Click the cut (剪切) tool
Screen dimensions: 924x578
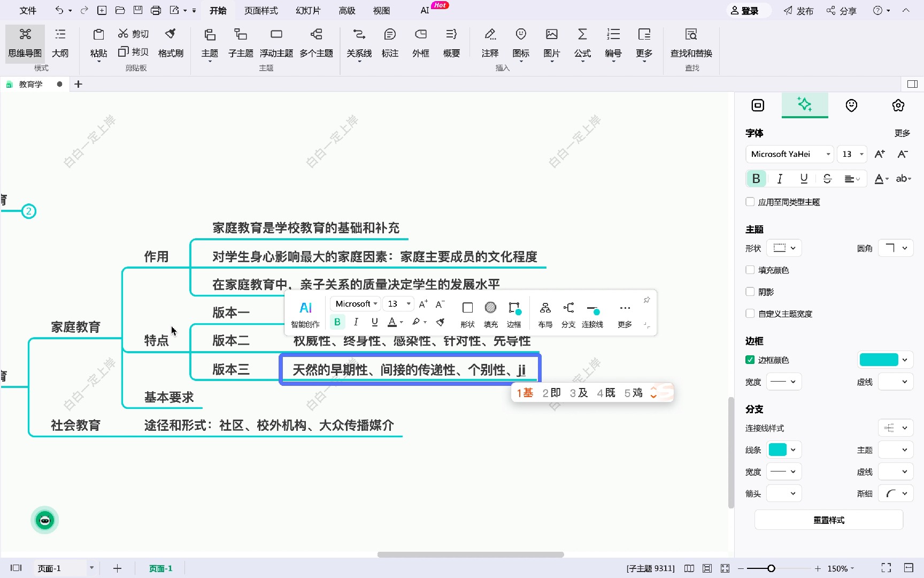point(133,34)
